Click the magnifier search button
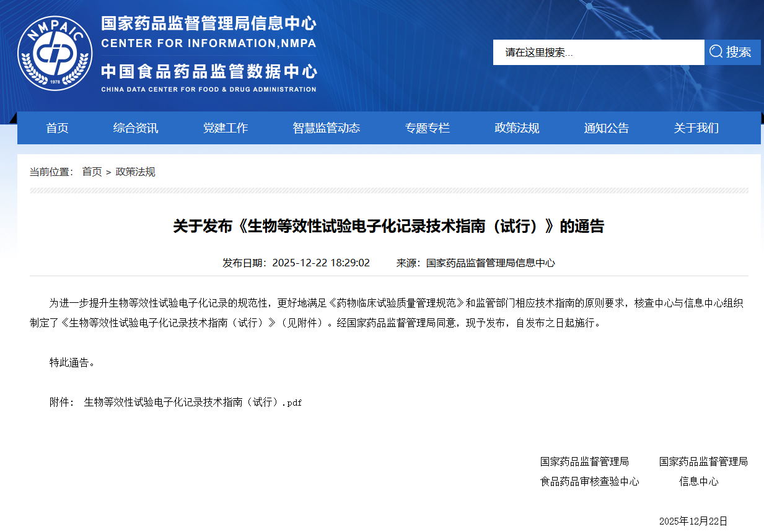 click(x=732, y=52)
